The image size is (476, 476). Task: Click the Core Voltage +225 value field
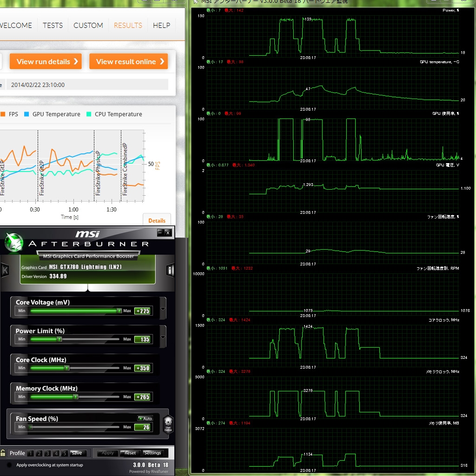pyautogui.click(x=143, y=311)
